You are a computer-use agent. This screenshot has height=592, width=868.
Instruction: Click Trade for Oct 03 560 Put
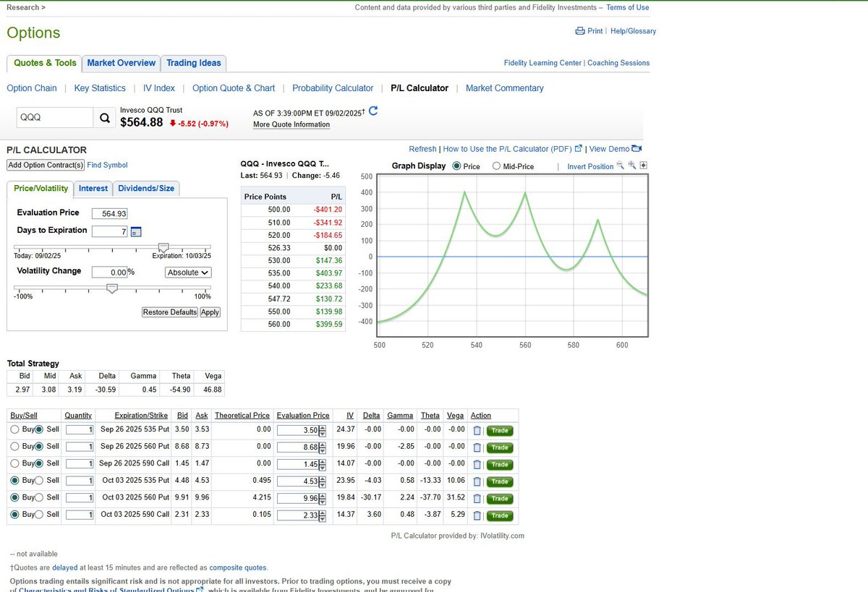pos(500,499)
